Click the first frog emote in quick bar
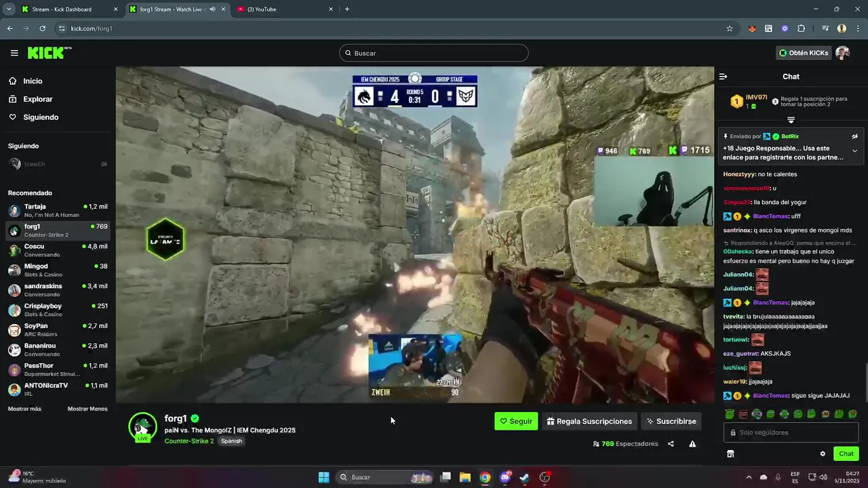 click(730, 414)
